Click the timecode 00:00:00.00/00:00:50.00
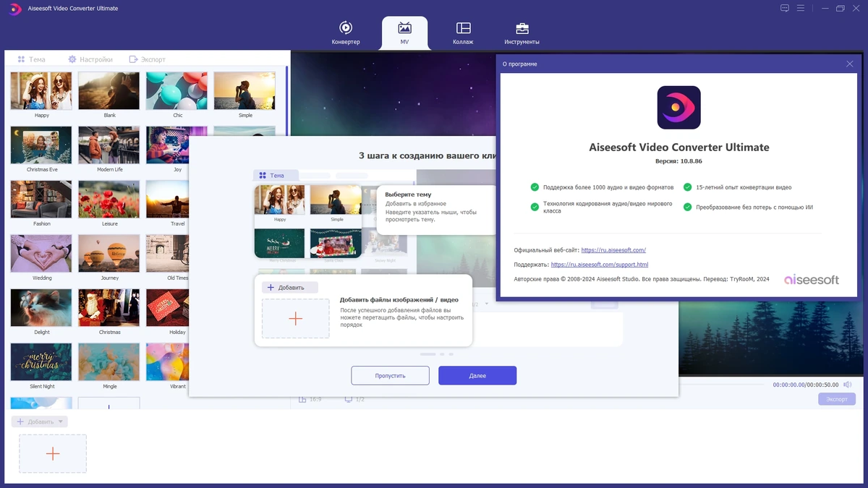 (x=805, y=385)
